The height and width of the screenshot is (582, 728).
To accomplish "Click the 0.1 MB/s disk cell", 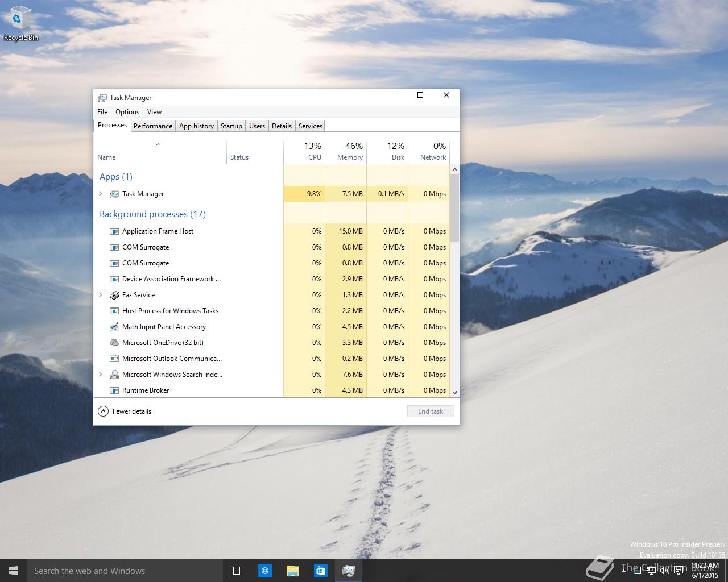I will pyautogui.click(x=387, y=194).
